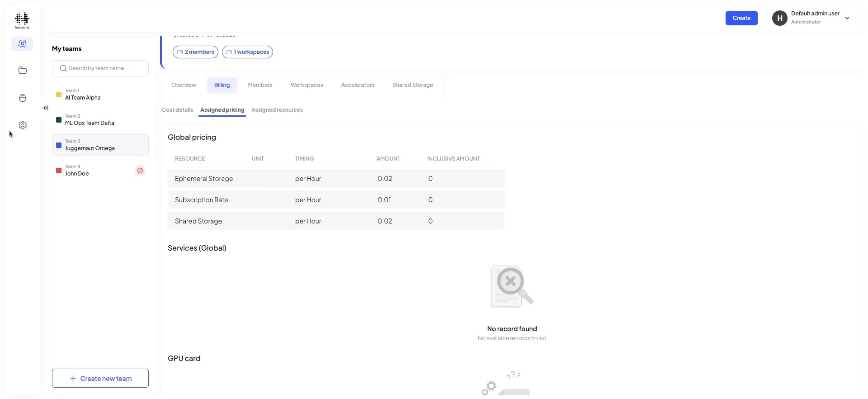The image size is (868, 399).
Task: Select Assigned pricing sub-tab
Action: click(x=222, y=110)
